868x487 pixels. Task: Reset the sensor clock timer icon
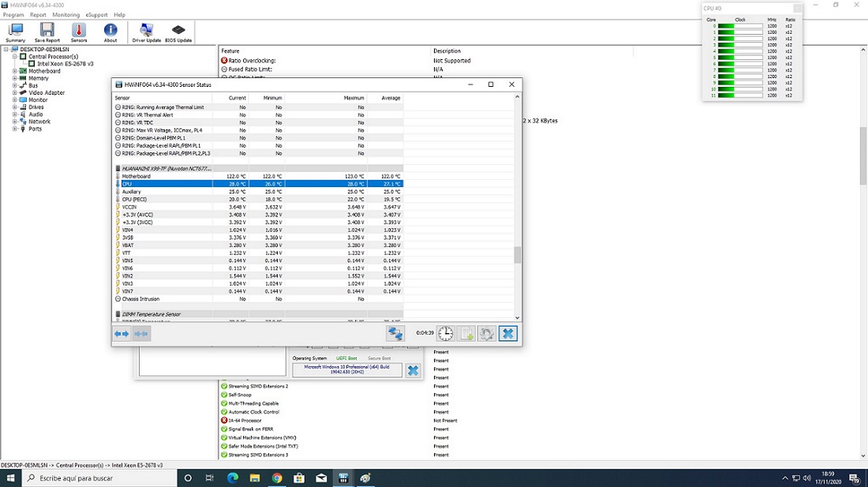coord(446,334)
